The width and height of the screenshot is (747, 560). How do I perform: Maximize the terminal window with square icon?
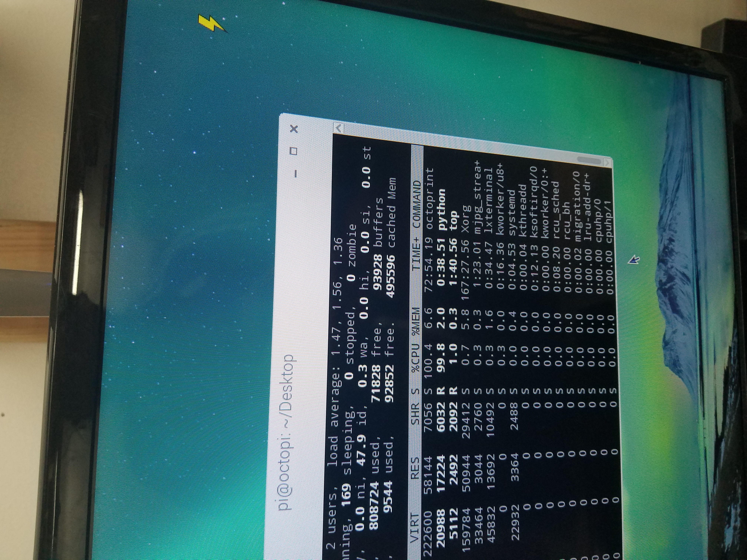pos(293,151)
